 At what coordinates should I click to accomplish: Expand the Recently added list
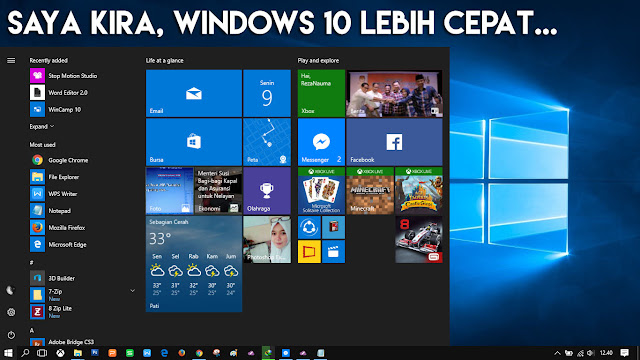(x=42, y=127)
